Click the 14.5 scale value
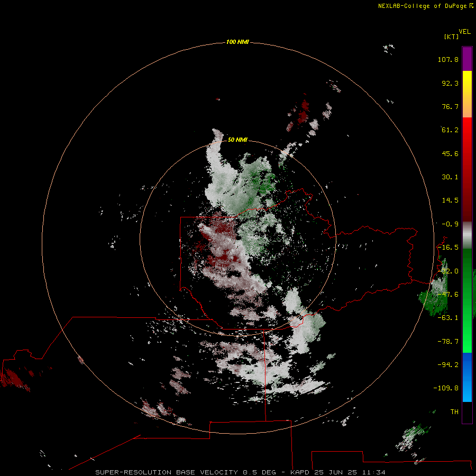This screenshot has height=476, width=476. point(450,200)
